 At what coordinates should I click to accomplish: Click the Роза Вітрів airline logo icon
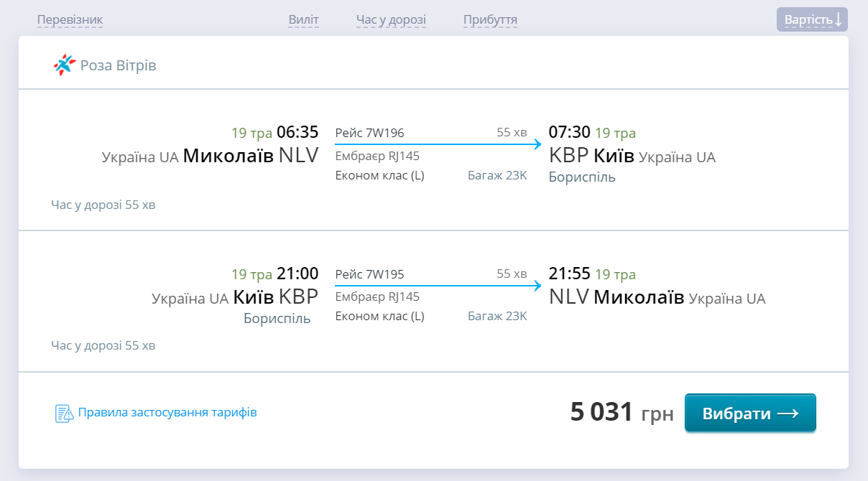[x=64, y=65]
